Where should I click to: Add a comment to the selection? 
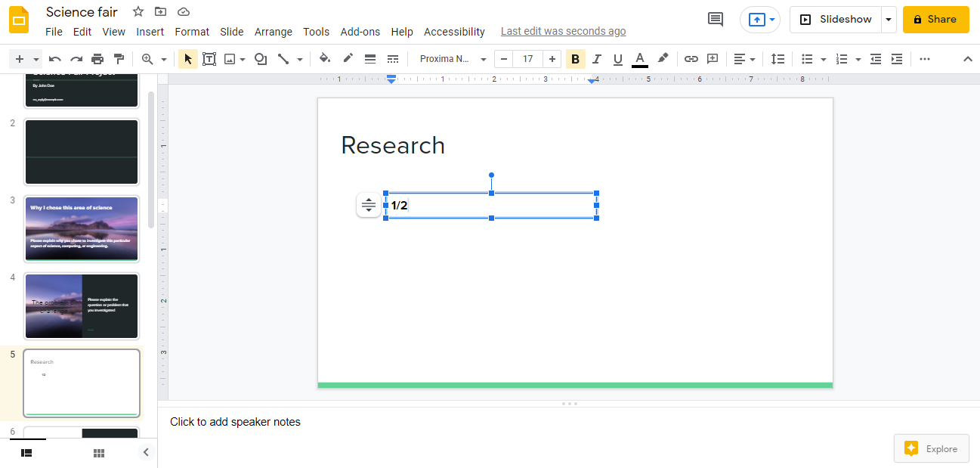click(712, 58)
